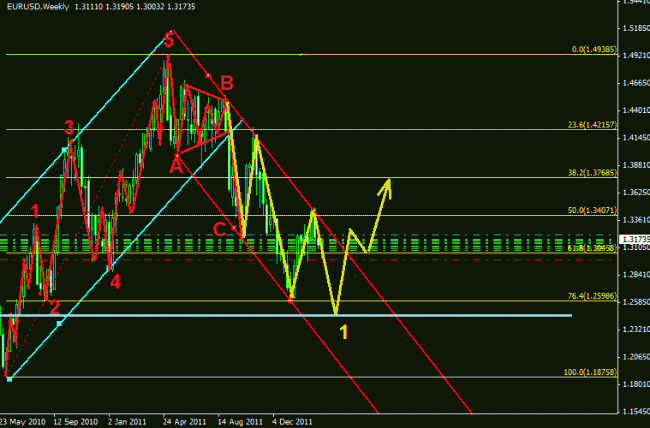650x428 pixels.
Task: Select the 50.0(1.34071) Fibonacci level label
Action: (x=592, y=210)
